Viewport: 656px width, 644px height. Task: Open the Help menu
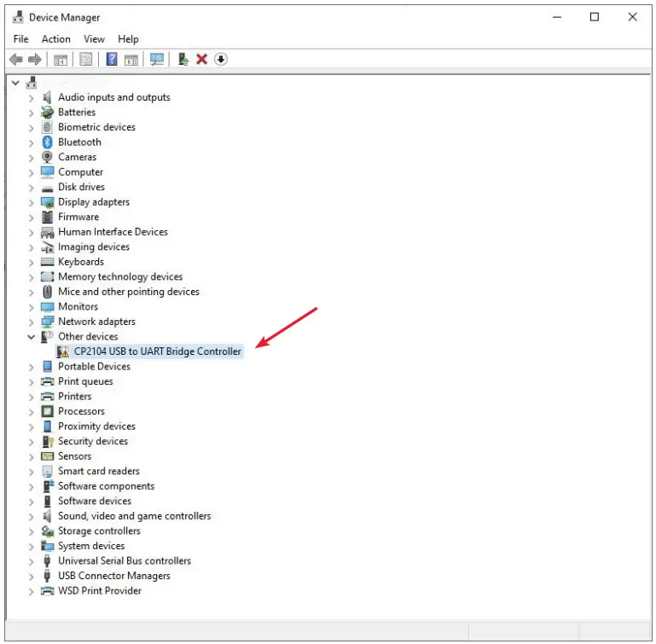point(128,39)
